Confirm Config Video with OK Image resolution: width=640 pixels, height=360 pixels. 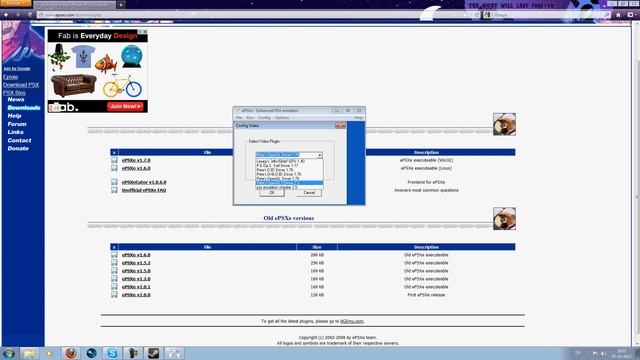272,193
